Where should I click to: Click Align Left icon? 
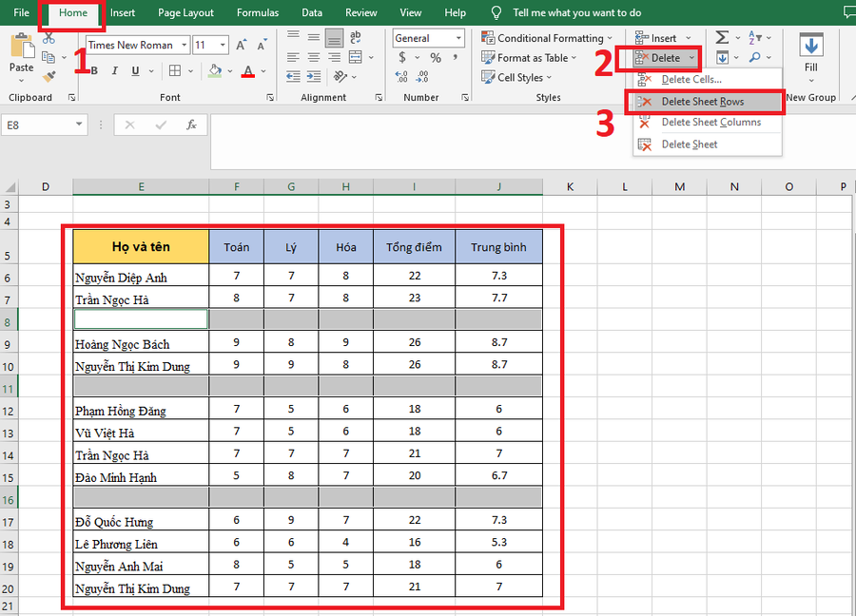point(293,57)
